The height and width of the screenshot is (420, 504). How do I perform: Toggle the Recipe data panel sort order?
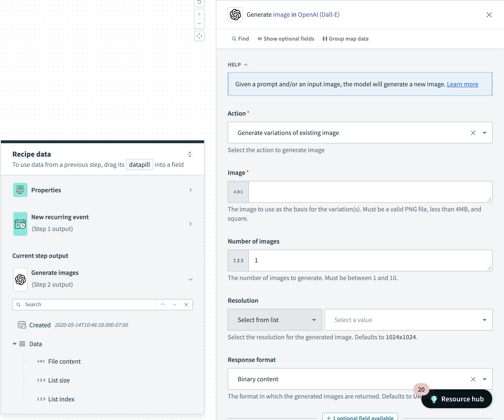190,154
